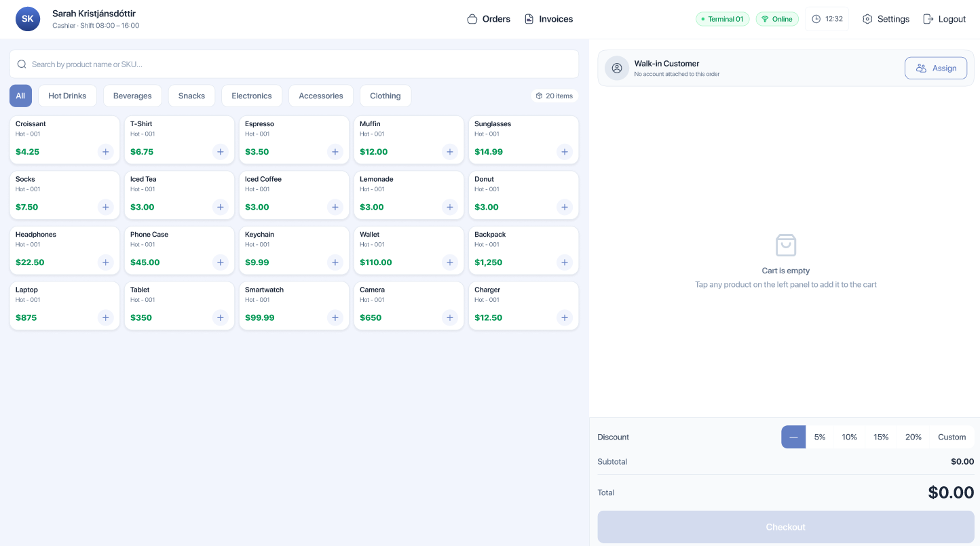The image size is (980, 546).
Task: Click plus icon on the Laptop card
Action: tap(105, 317)
